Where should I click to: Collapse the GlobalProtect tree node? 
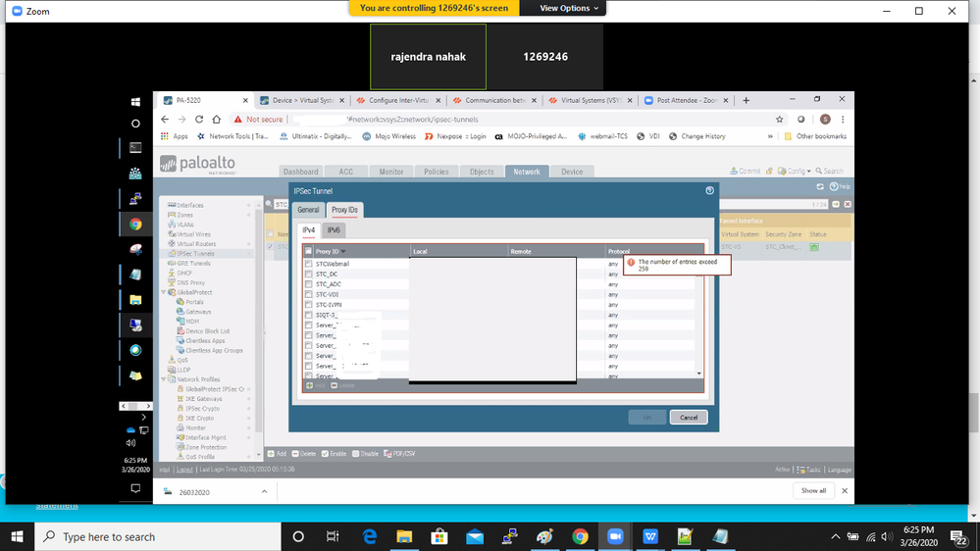pos(166,292)
